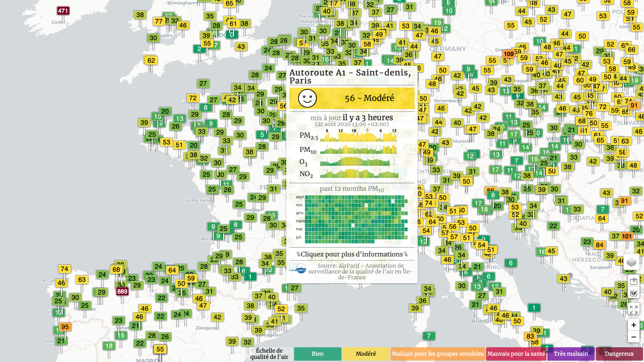Enter fullscreen map view

click(x=634, y=309)
